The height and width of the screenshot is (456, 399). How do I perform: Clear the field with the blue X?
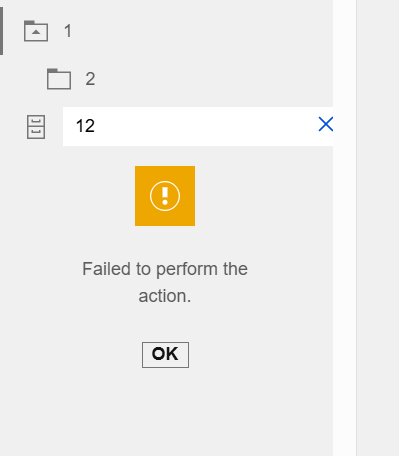point(325,124)
